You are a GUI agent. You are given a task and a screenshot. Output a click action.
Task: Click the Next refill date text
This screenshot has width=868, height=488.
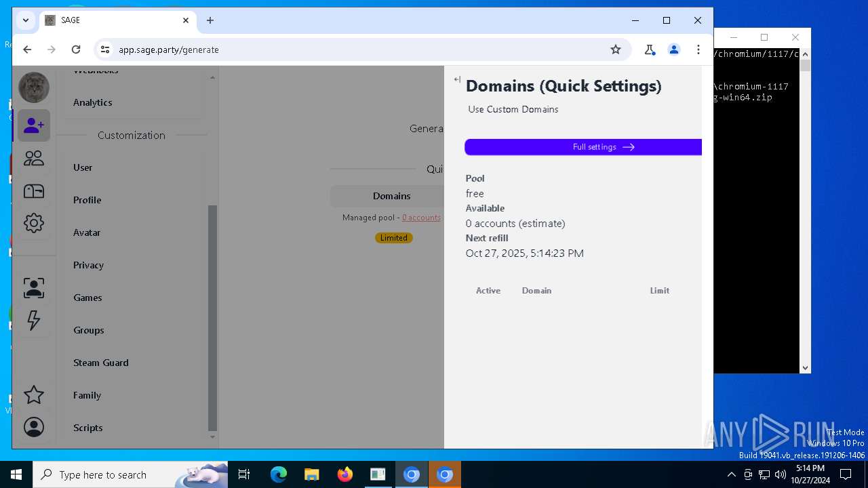(x=524, y=253)
